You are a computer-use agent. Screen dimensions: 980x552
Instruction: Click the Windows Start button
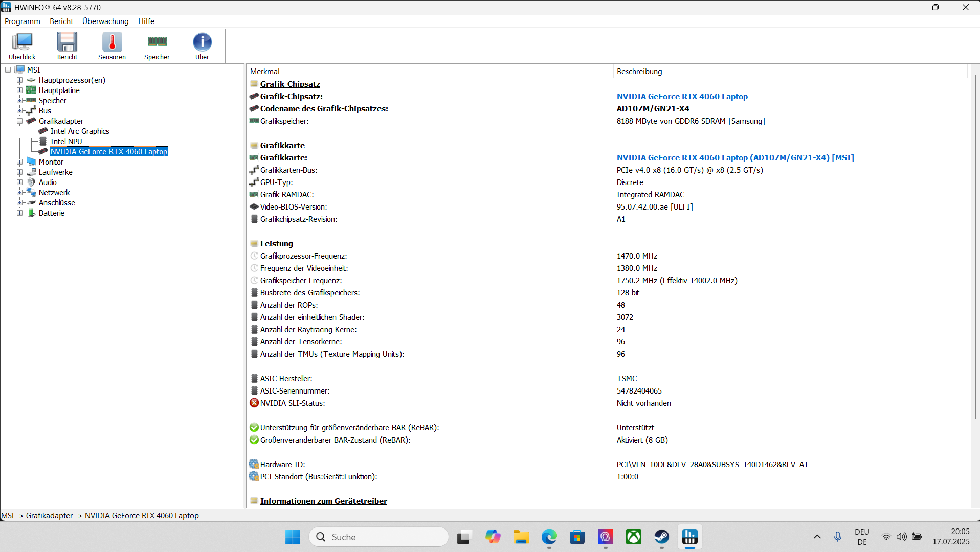click(293, 537)
